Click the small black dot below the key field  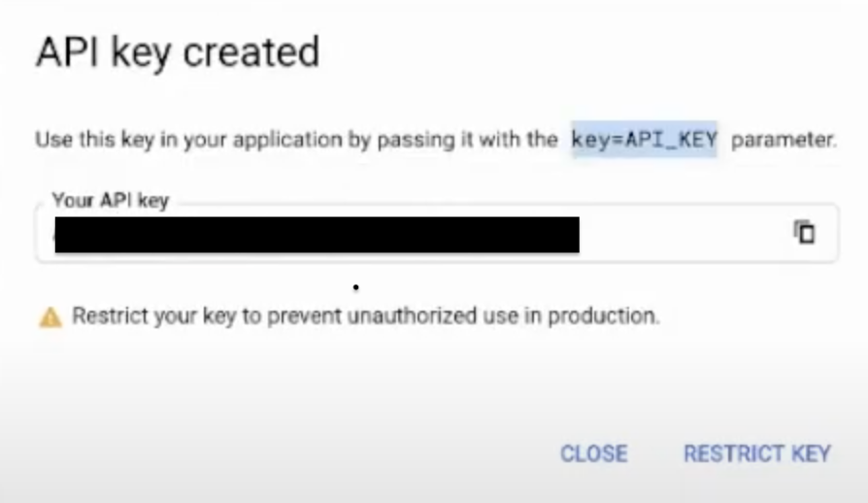tap(356, 287)
